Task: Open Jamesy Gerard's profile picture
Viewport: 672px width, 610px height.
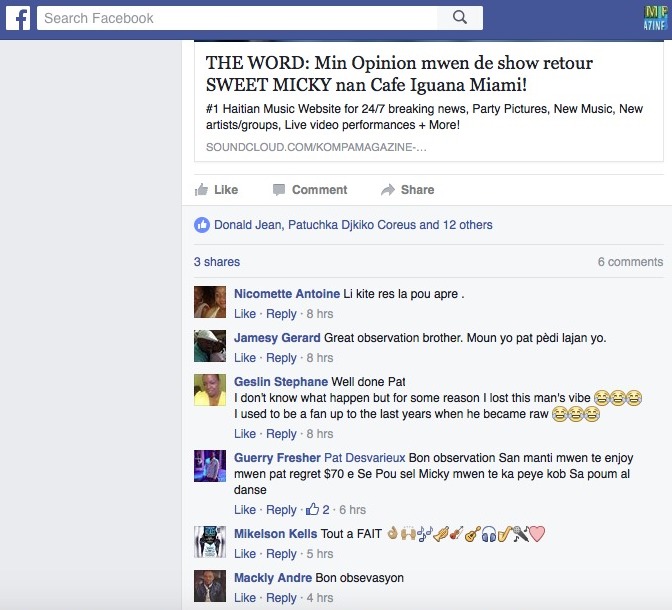Action: coord(210,346)
